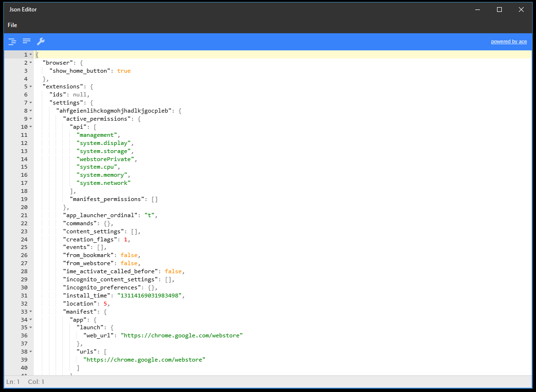Viewport: 536px width, 392px height.
Task: Open the File menu
Action: (12, 25)
